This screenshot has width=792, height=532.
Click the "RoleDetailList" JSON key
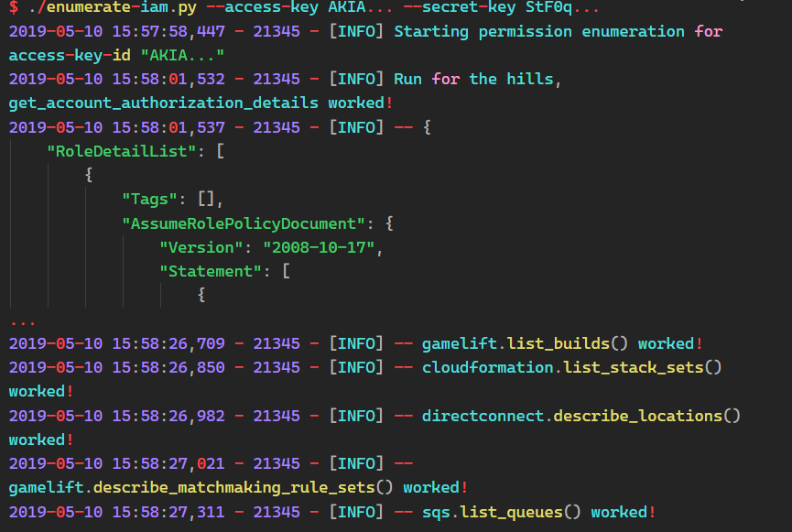126,150
